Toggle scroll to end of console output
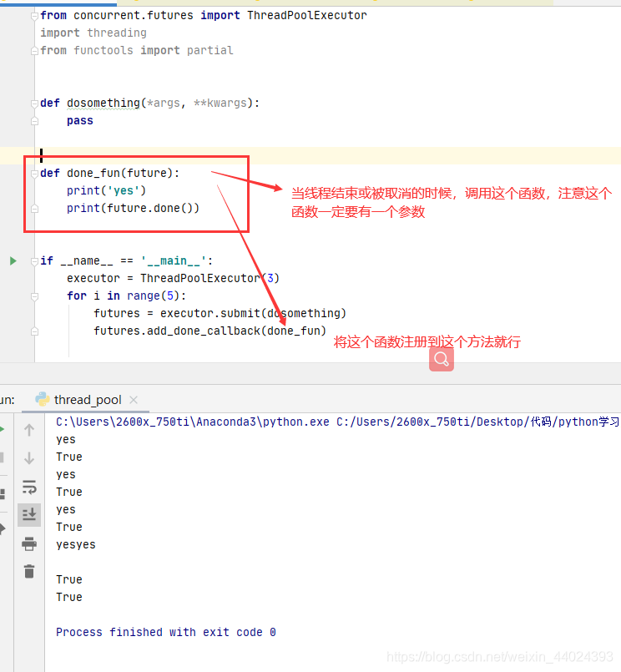 [29, 515]
